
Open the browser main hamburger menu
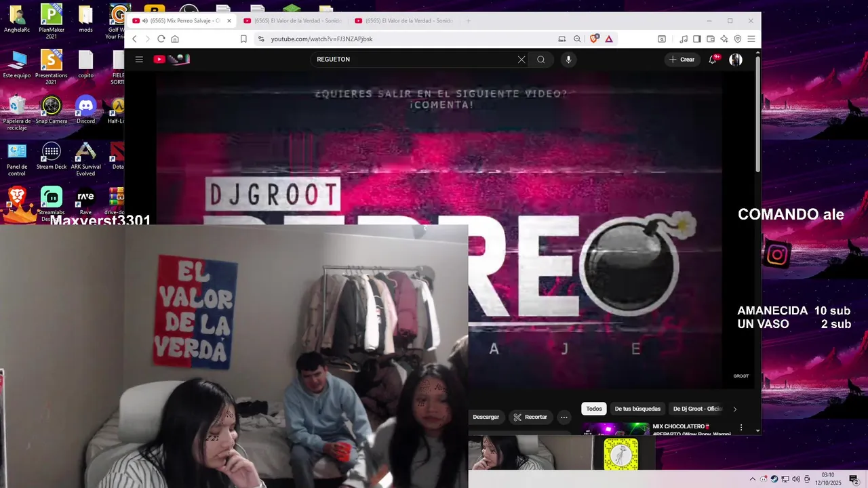pos(751,39)
